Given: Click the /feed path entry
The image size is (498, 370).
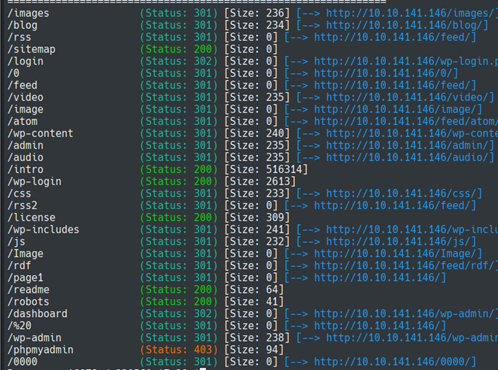Looking at the screenshot, I should [22, 85].
